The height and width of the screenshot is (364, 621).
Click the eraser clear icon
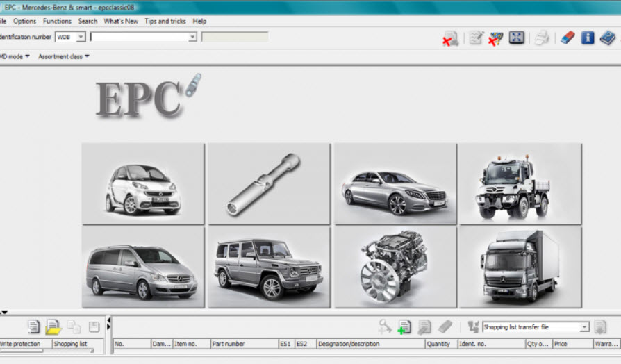pos(568,38)
